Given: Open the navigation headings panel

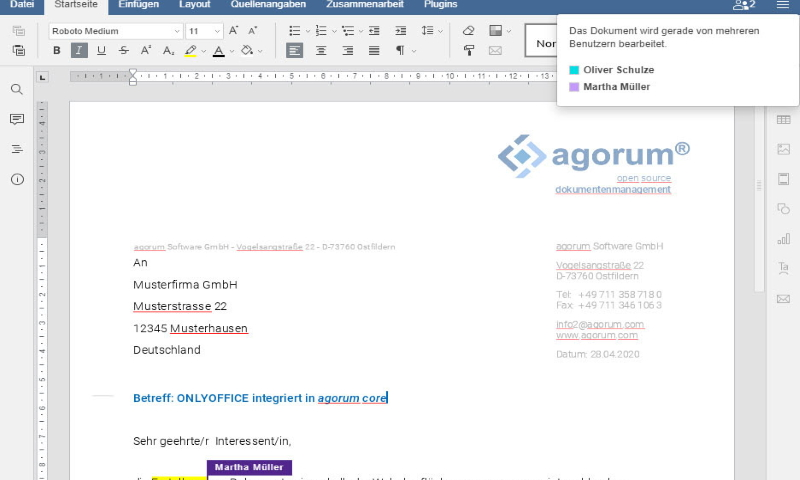Looking at the screenshot, I should [17, 149].
